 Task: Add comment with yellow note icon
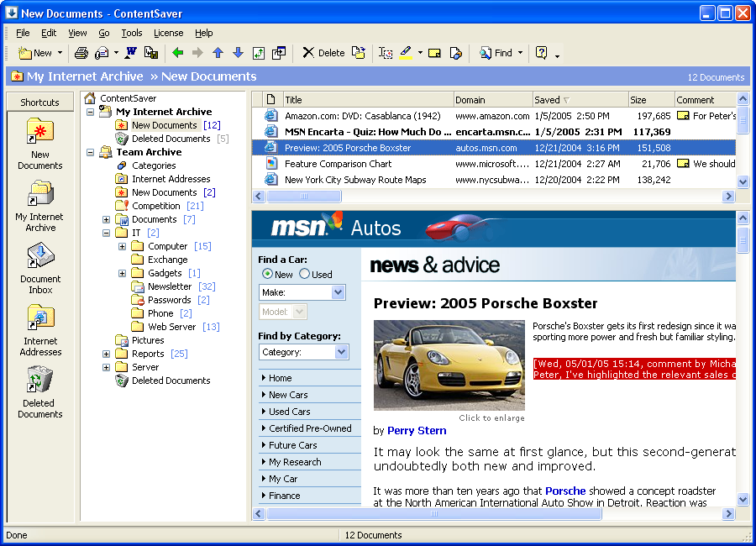pos(434,53)
